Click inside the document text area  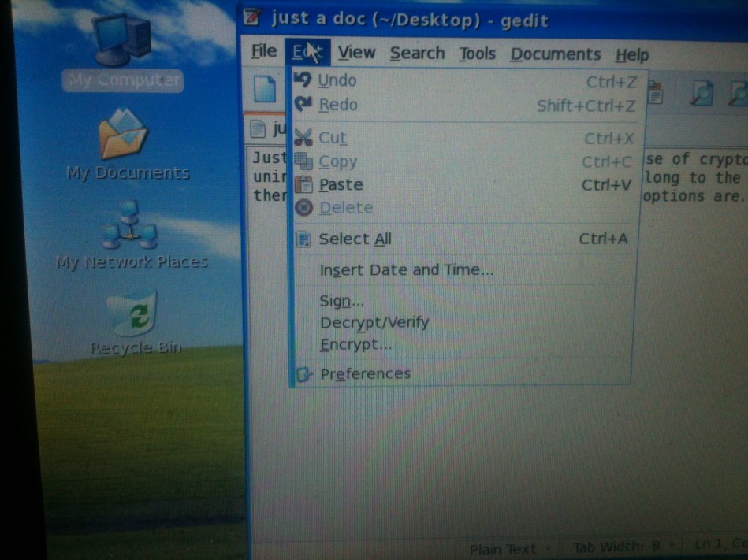point(473,457)
